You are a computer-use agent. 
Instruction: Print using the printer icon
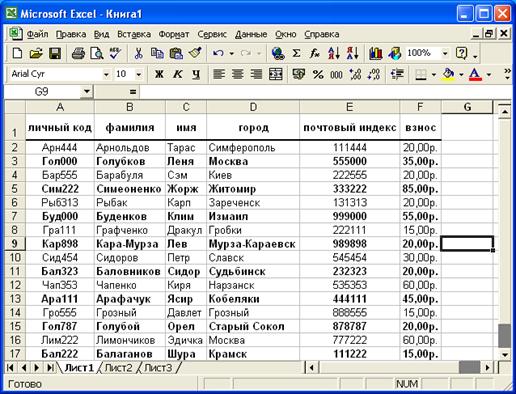click(78, 53)
